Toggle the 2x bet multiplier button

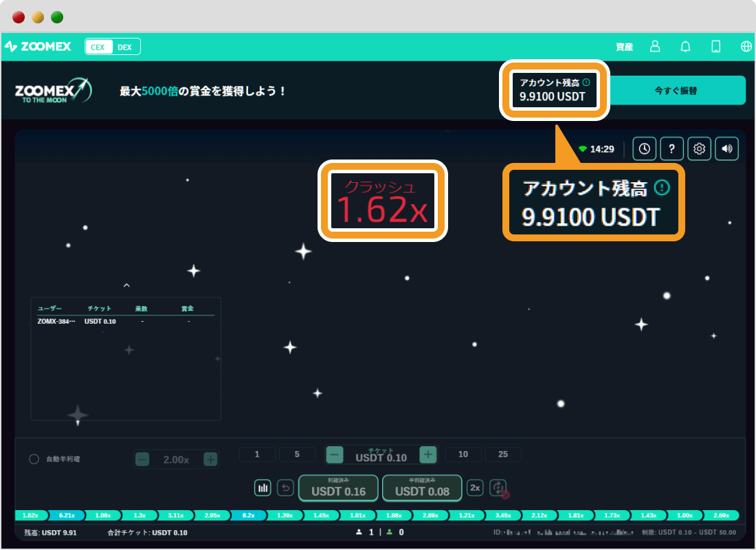point(474,487)
